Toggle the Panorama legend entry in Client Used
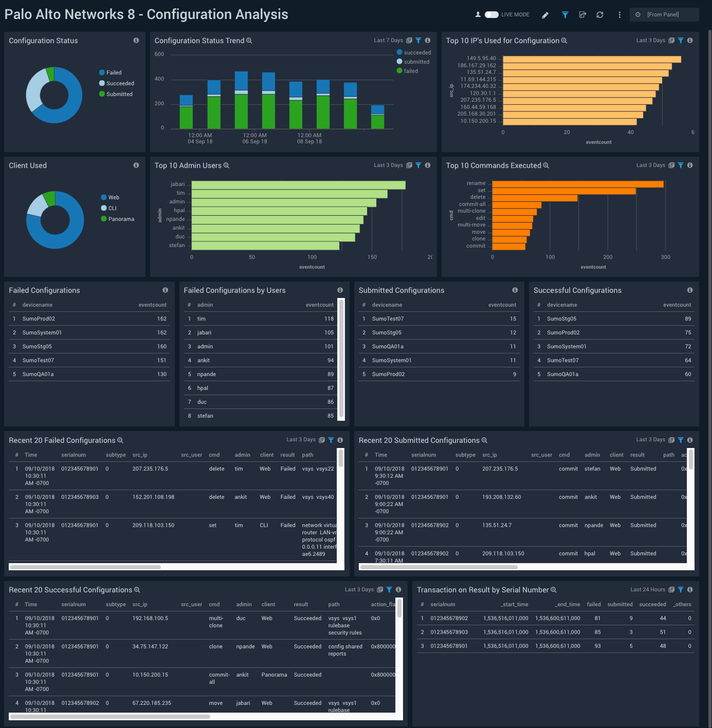 point(118,218)
